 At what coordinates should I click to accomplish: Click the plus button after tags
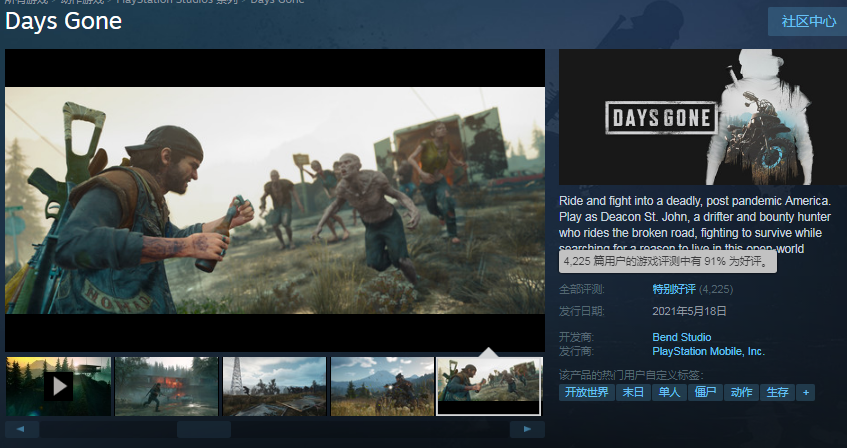pos(805,392)
